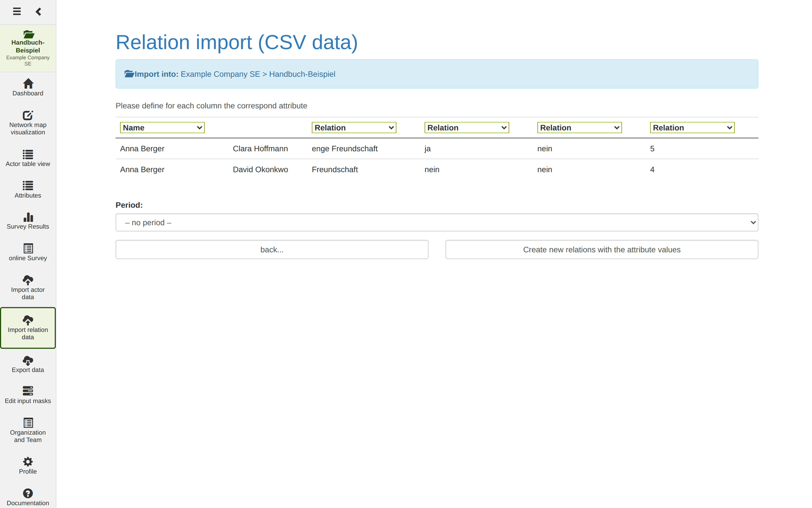The height and width of the screenshot is (508, 812).
Task: Click 'Clara Hoffmann' cell
Action: 260,149
